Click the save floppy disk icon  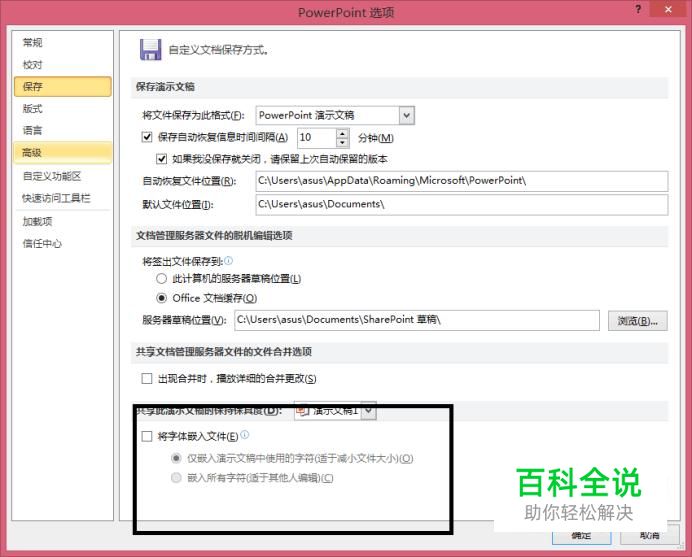click(150, 49)
